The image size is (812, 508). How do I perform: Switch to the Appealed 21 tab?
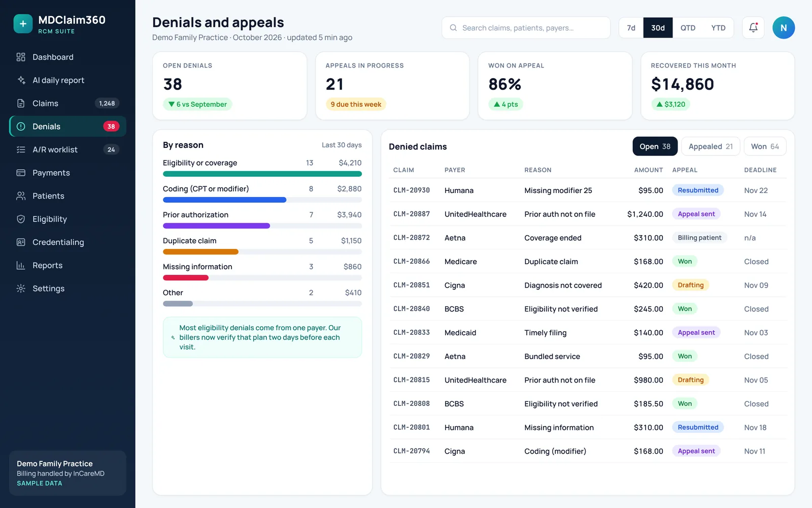coord(710,146)
